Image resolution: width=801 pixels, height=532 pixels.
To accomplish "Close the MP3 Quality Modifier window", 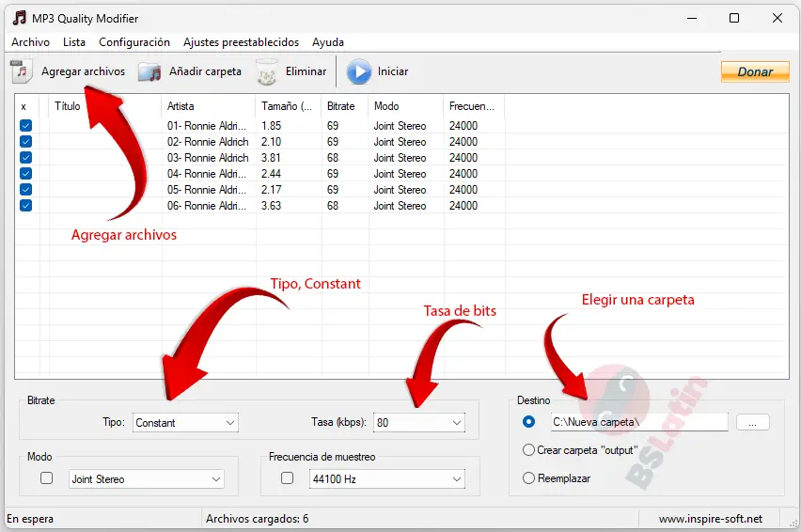I will pos(777,18).
